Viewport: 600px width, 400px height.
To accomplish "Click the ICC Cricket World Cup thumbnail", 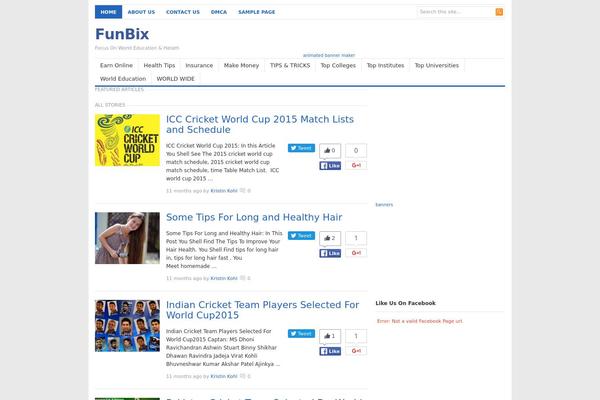I will click(x=127, y=140).
